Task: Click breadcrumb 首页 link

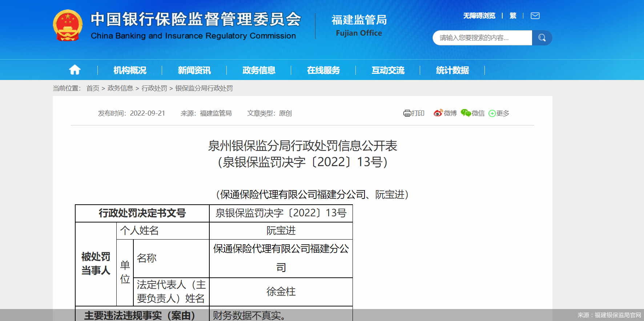Action: [93, 88]
